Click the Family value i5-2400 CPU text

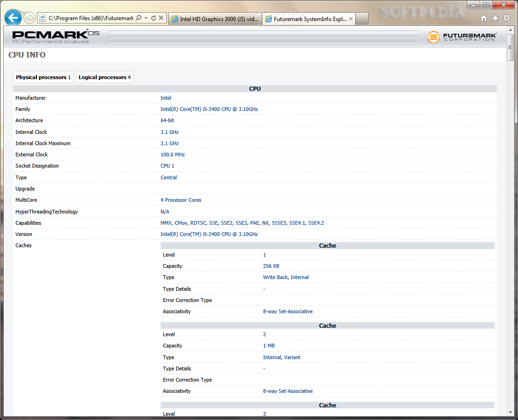pos(209,109)
